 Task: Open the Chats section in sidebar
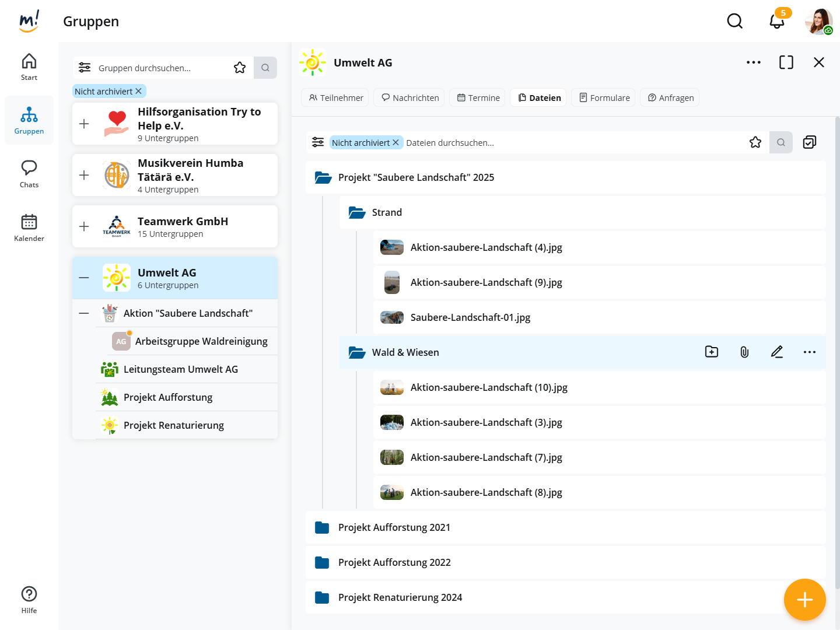[29, 174]
